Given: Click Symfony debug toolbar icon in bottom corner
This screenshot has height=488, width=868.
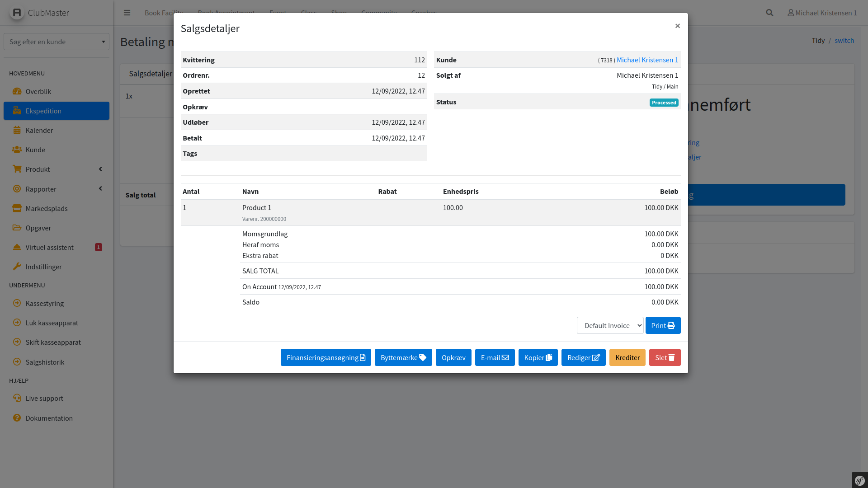Looking at the screenshot, I should point(859,480).
